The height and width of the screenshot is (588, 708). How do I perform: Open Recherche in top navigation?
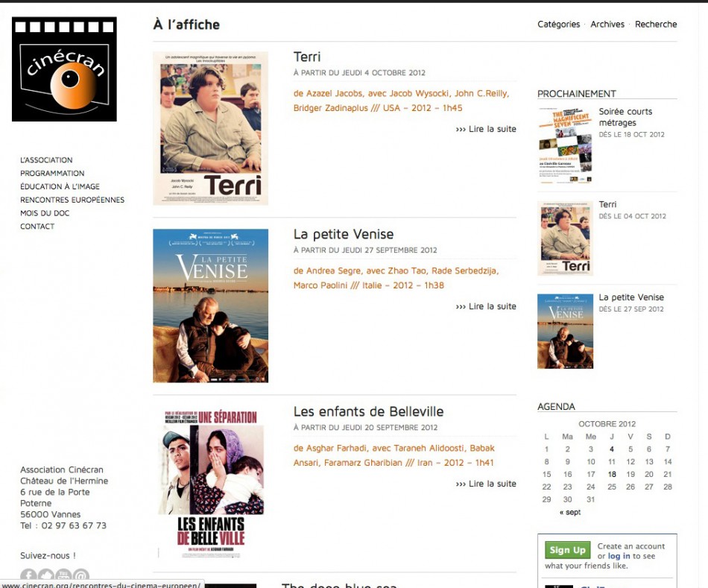click(x=656, y=25)
